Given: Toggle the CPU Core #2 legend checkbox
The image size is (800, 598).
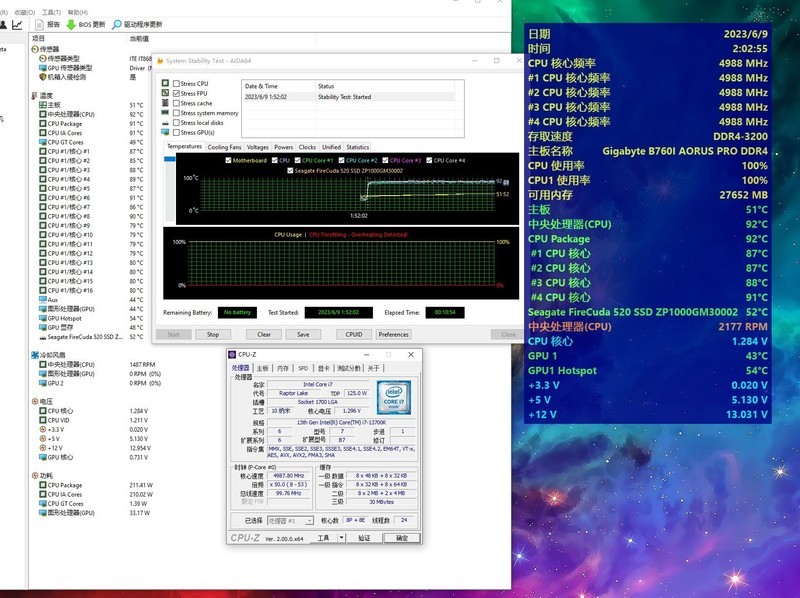Looking at the screenshot, I should pos(341,161).
